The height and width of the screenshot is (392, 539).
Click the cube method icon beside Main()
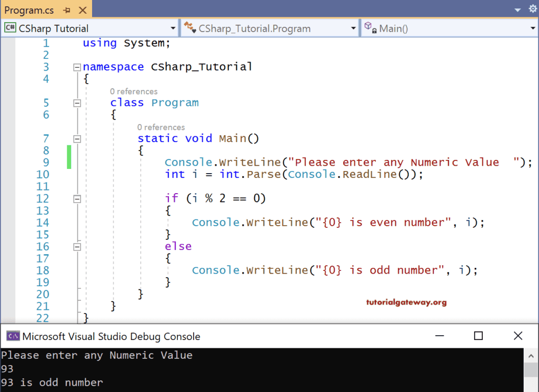(368, 27)
